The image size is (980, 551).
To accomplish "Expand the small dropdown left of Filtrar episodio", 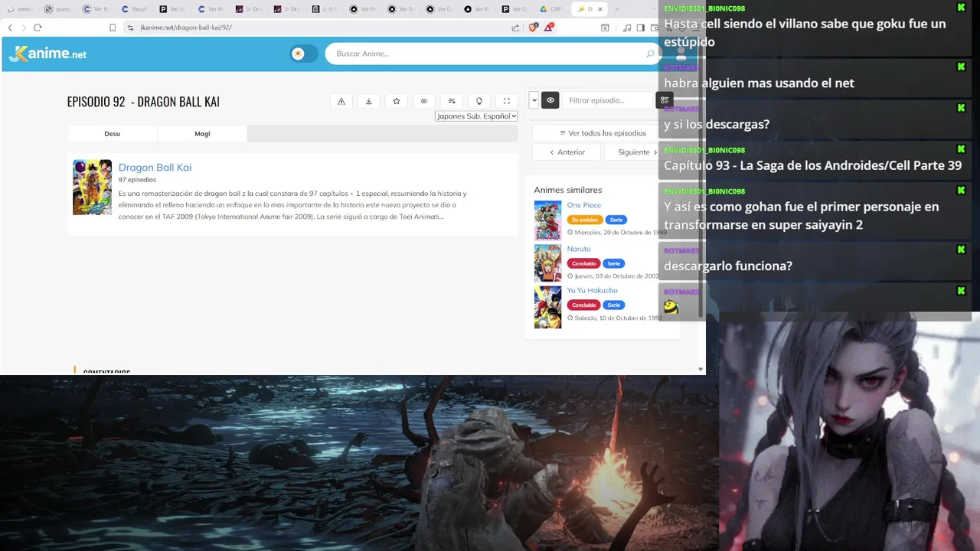I will [534, 100].
